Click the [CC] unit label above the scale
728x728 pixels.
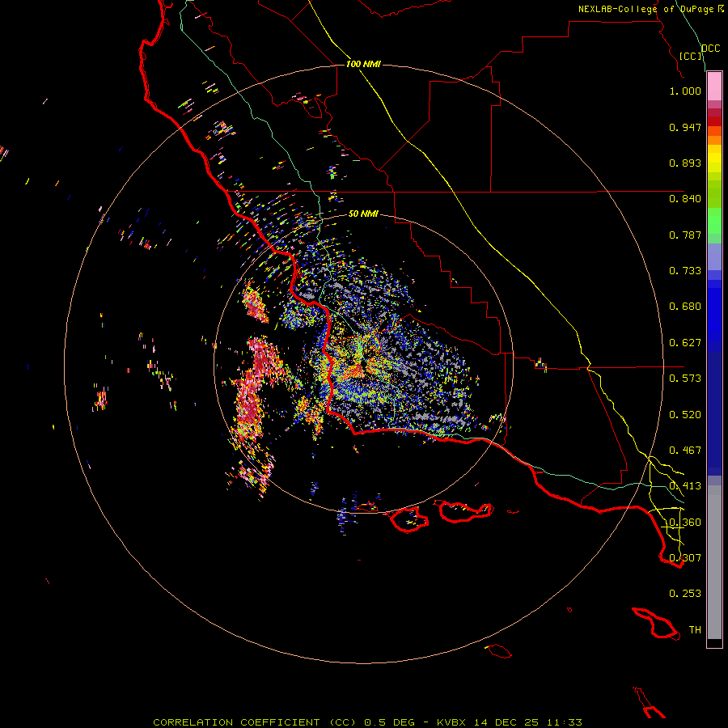(691, 56)
